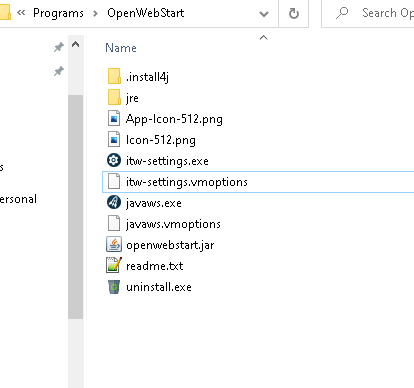Image resolution: width=414 pixels, height=388 pixels.
Task: Click the uninstall.exe trash bin icon
Action: click(x=114, y=287)
